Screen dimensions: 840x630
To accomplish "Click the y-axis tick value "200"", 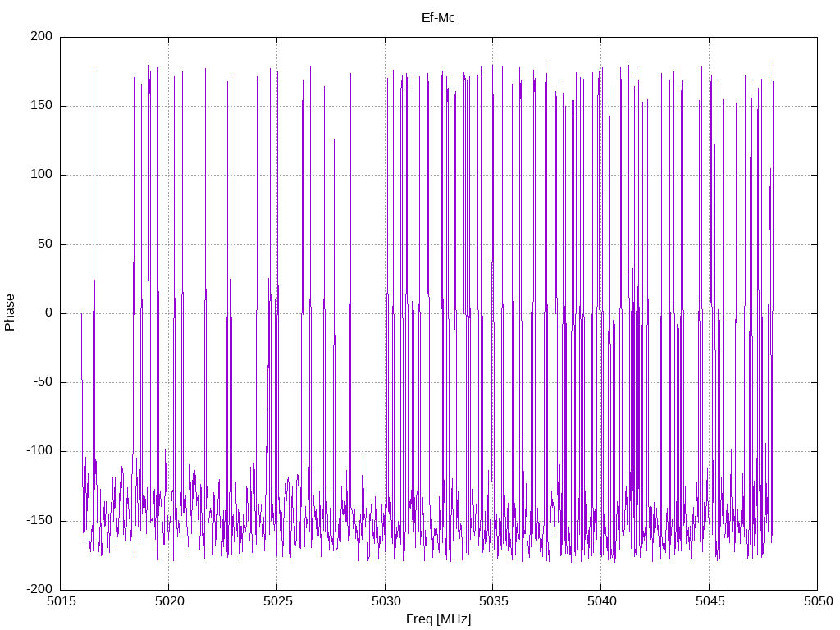I will click(42, 36).
